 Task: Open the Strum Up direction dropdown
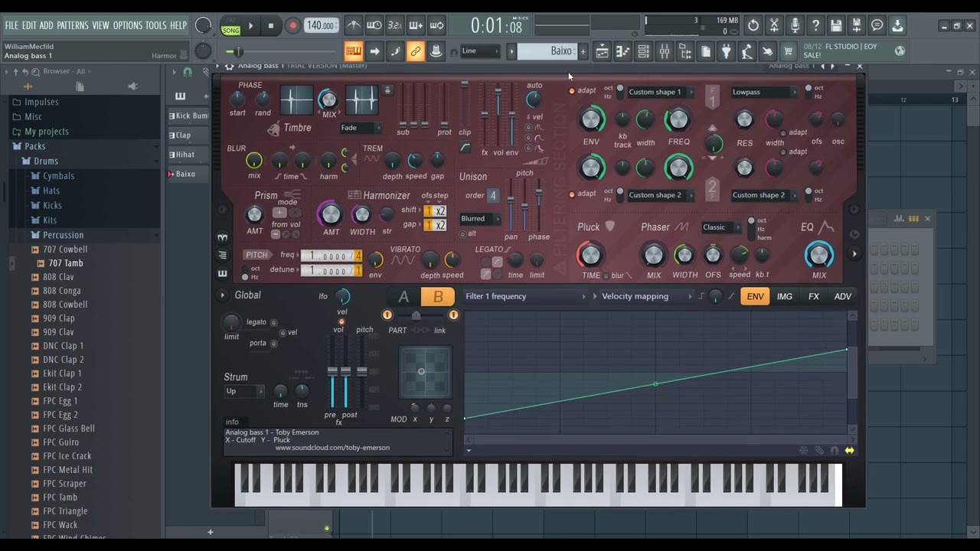point(244,391)
